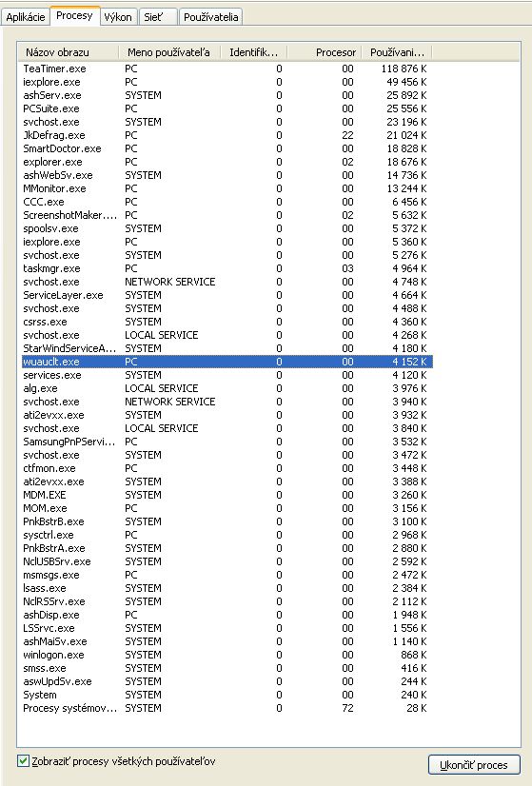Select the NclRSSrv.exe process
Image resolution: width=532 pixels, height=786 pixels.
pos(227,601)
